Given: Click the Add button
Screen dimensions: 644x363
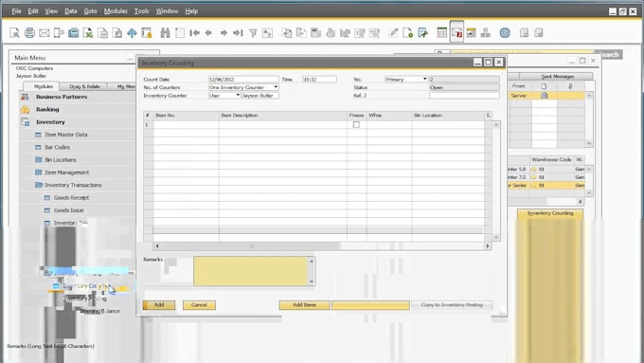Looking at the screenshot, I should point(159,305).
